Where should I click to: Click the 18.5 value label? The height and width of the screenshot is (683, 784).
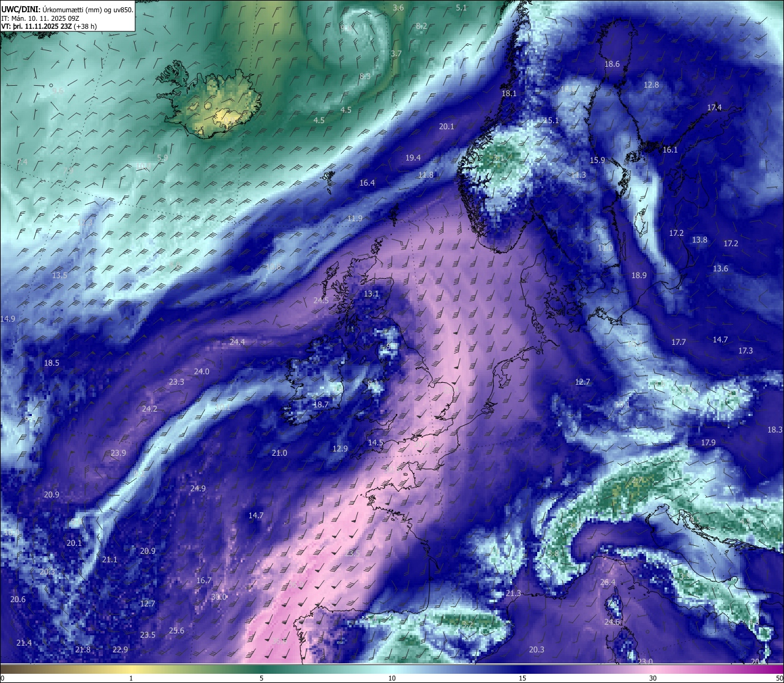[51, 363]
